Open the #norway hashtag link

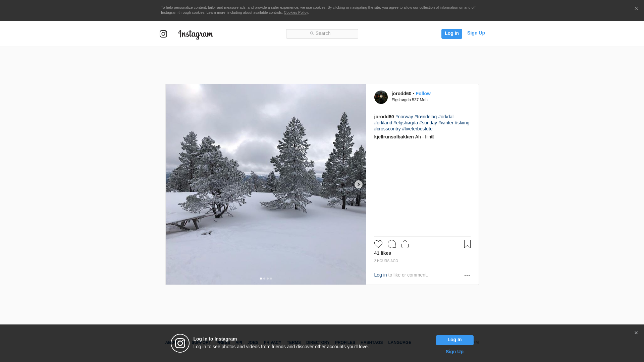[404, 117]
